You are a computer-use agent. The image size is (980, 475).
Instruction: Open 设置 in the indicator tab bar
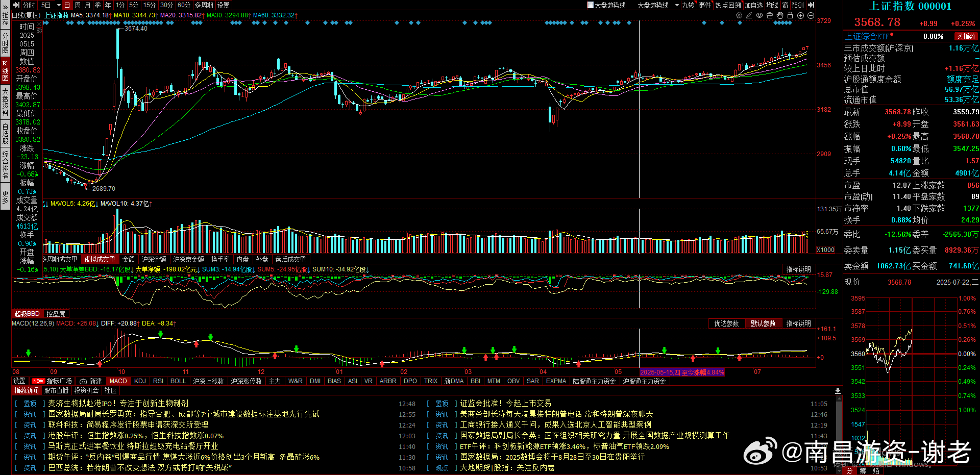19,381
